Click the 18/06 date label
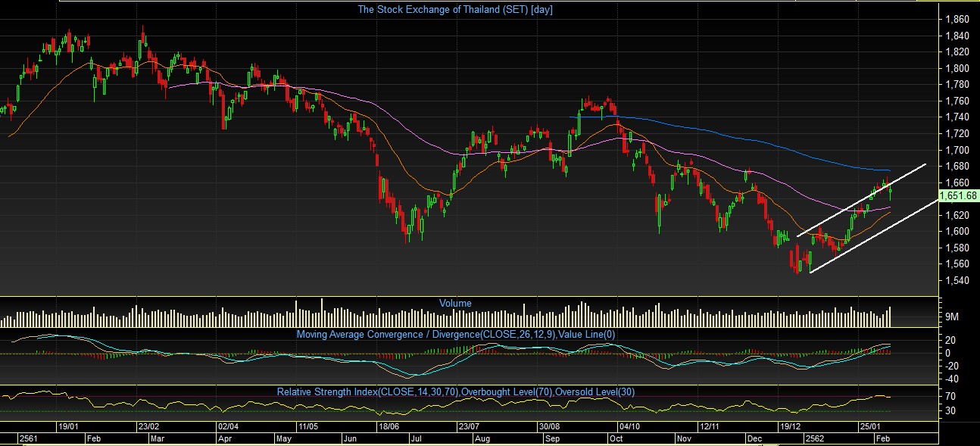Viewport: 980px width, 446px height. coord(388,427)
